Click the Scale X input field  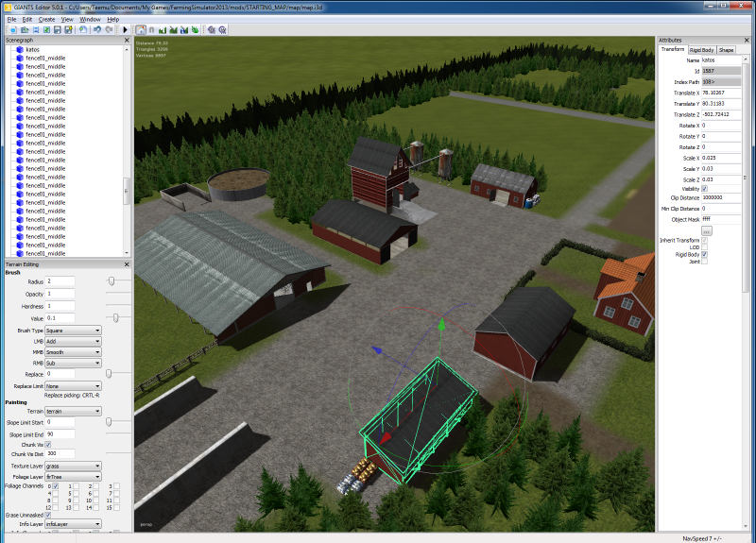tap(721, 158)
